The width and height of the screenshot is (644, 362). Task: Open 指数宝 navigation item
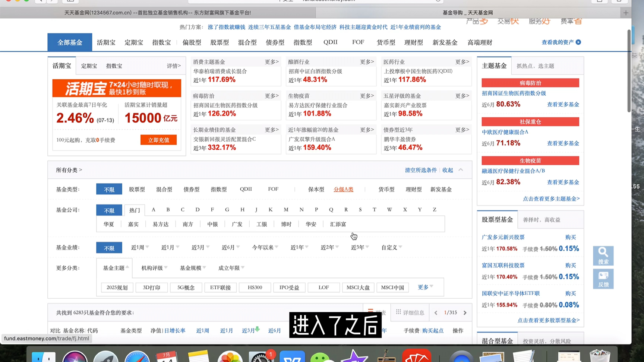pyautogui.click(x=161, y=42)
